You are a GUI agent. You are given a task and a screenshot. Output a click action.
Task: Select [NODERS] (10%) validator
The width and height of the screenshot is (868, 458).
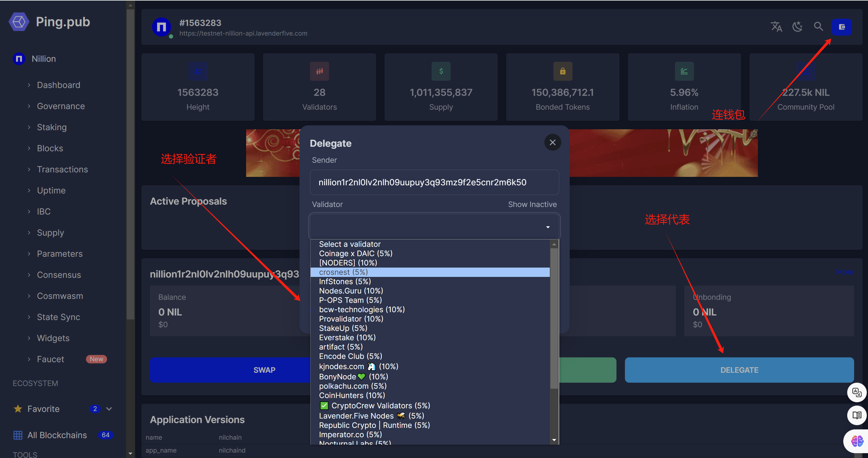pos(429,262)
